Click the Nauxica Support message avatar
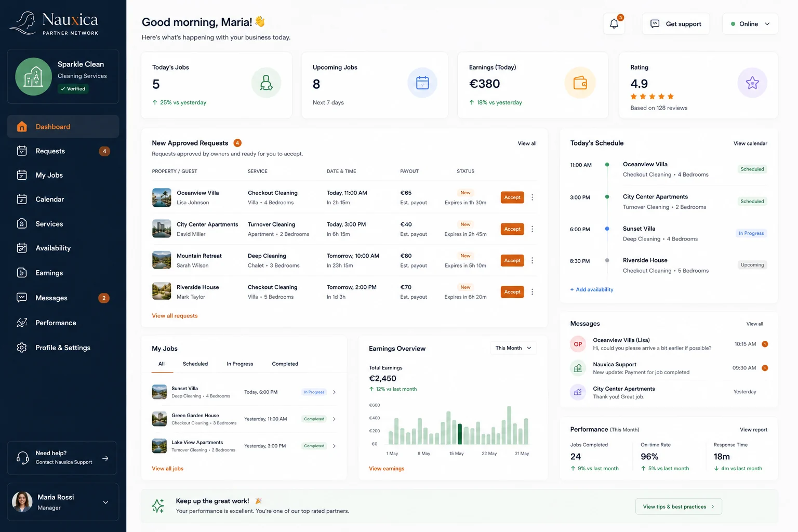This screenshot has height=532, width=798. (578, 368)
